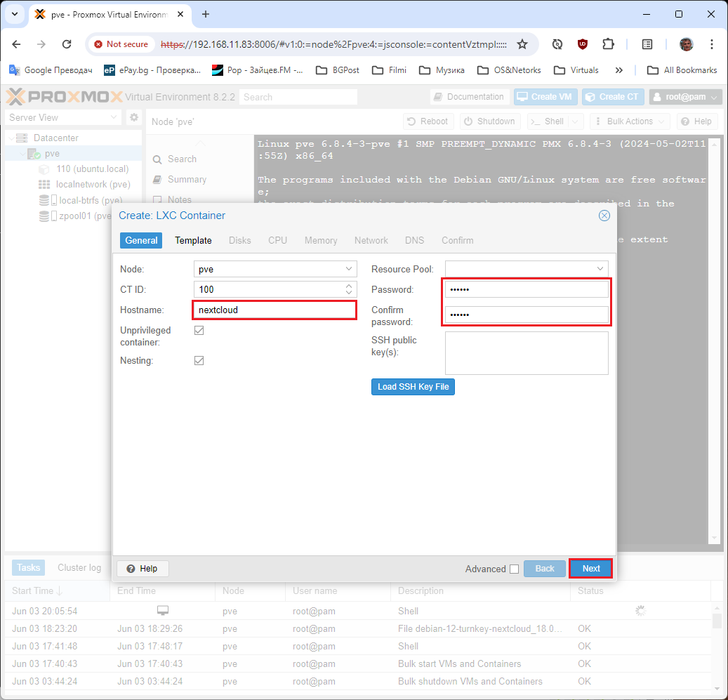Select the Tasks tab
This screenshot has height=700, width=728.
pos(28,568)
